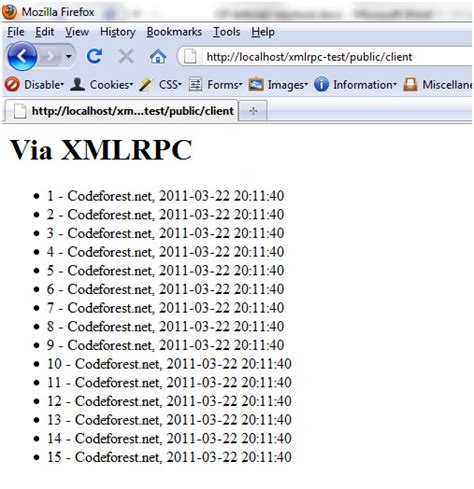Click the page icon in the address bar
Viewport: 474px width, 489px height.
tap(190, 56)
